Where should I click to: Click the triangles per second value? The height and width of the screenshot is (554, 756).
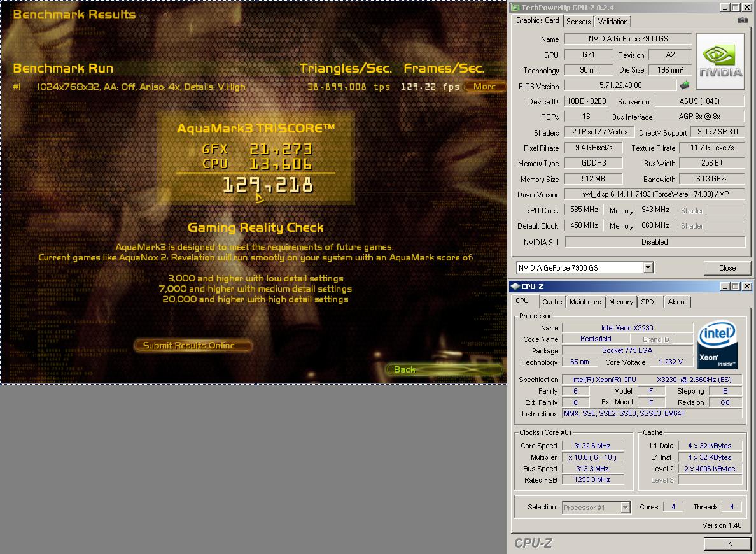349,87
